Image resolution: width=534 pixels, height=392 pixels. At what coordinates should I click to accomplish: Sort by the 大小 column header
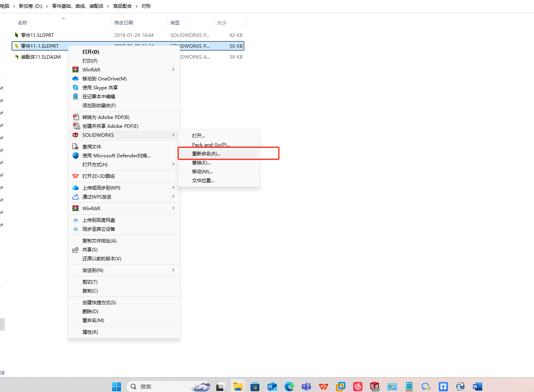coord(222,23)
